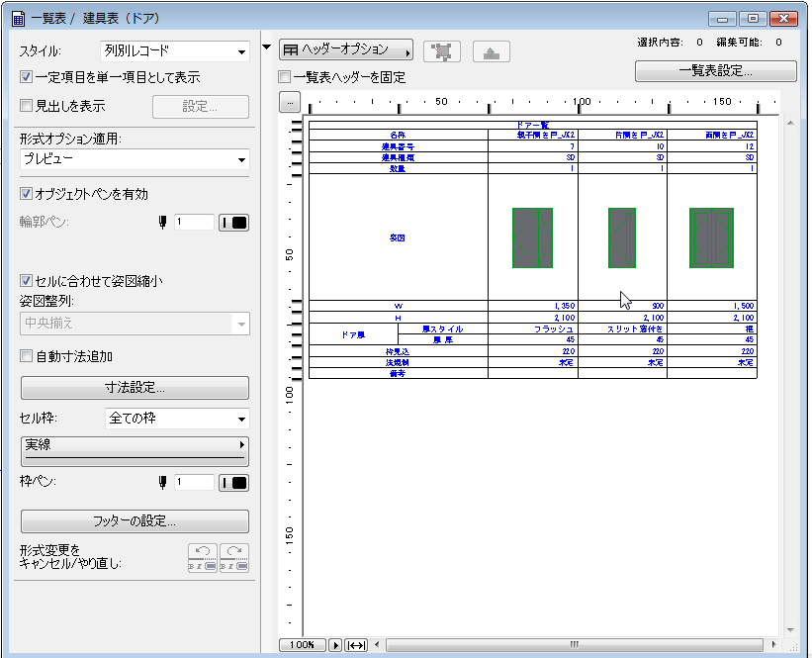Image resolution: width=812 pixels, height=658 pixels.
Task: Collapse the format panel with the black triangle
Action: (x=267, y=47)
